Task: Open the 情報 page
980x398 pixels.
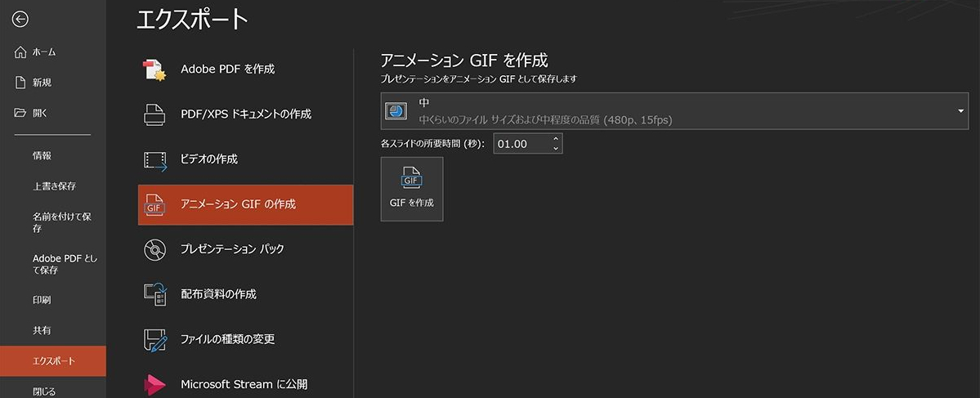Action: click(53, 155)
